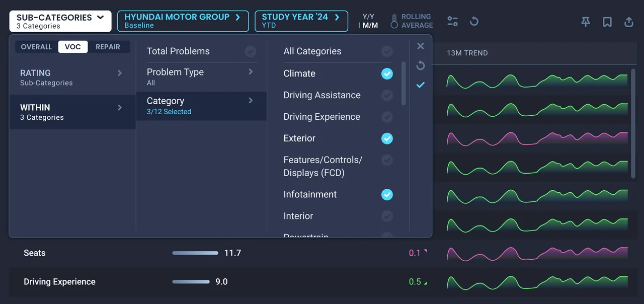
Task: Toggle the Rolling Average switch
Action: [x=394, y=21]
